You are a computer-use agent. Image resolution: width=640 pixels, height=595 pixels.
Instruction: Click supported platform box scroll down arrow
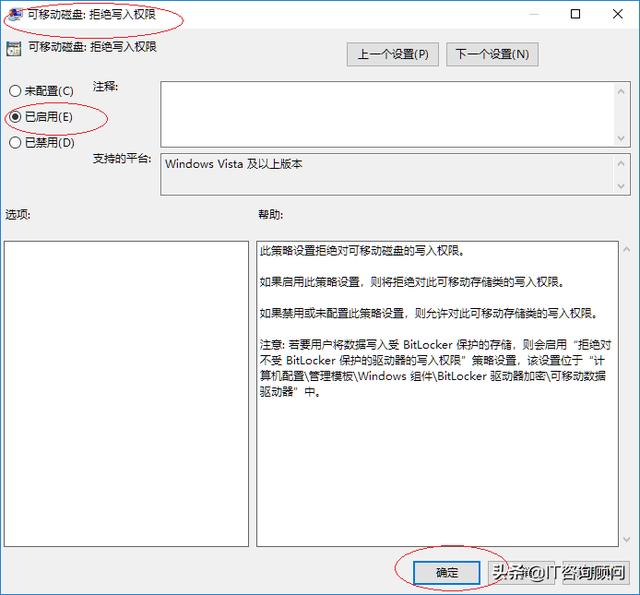[621, 186]
